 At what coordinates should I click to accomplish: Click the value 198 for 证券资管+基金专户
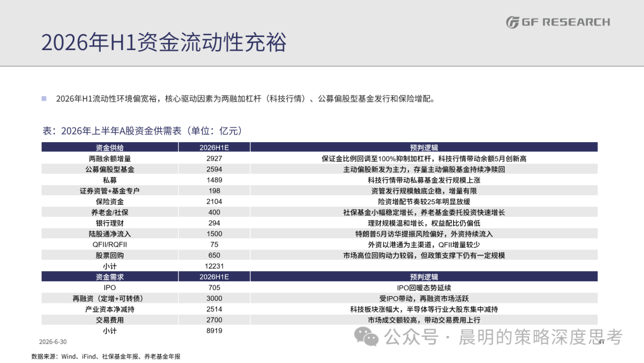click(x=215, y=190)
